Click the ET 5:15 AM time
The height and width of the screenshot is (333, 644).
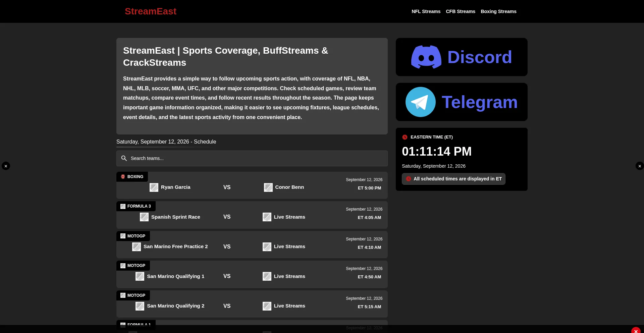click(x=369, y=307)
